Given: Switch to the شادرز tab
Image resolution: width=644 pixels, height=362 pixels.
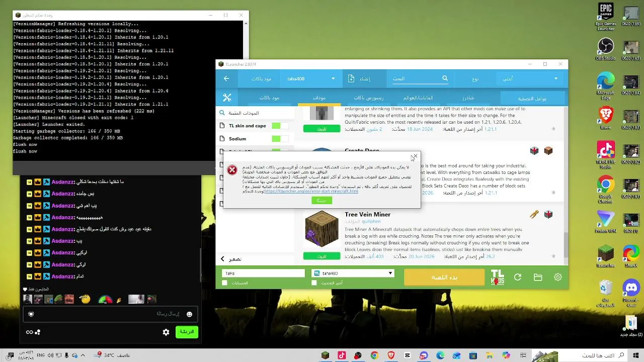Looking at the screenshot, I should pos(468,98).
